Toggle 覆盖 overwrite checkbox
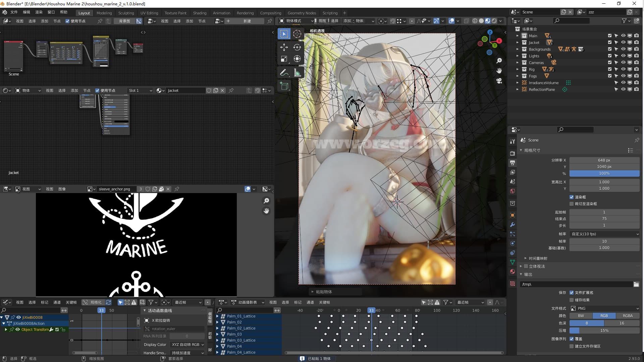 point(572,339)
